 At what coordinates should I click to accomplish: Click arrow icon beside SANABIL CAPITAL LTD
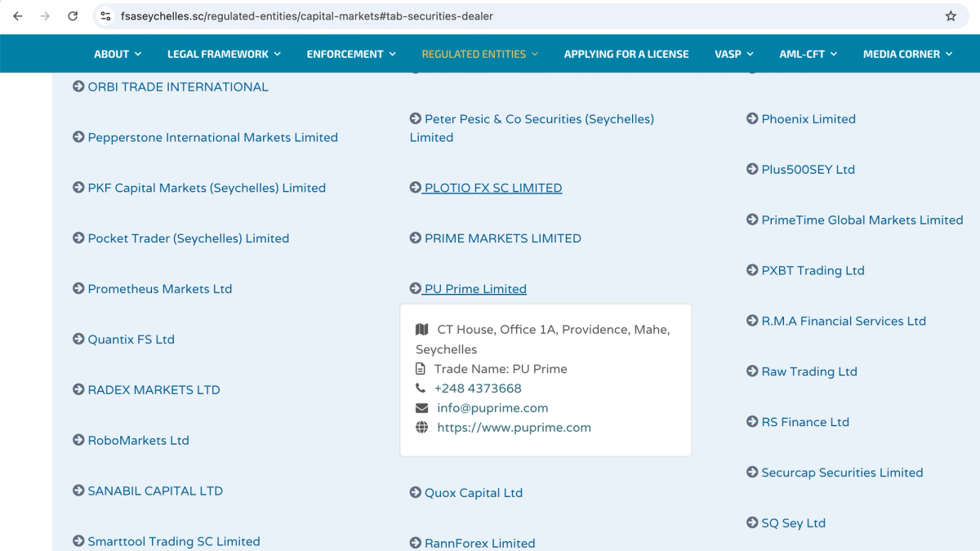click(78, 491)
